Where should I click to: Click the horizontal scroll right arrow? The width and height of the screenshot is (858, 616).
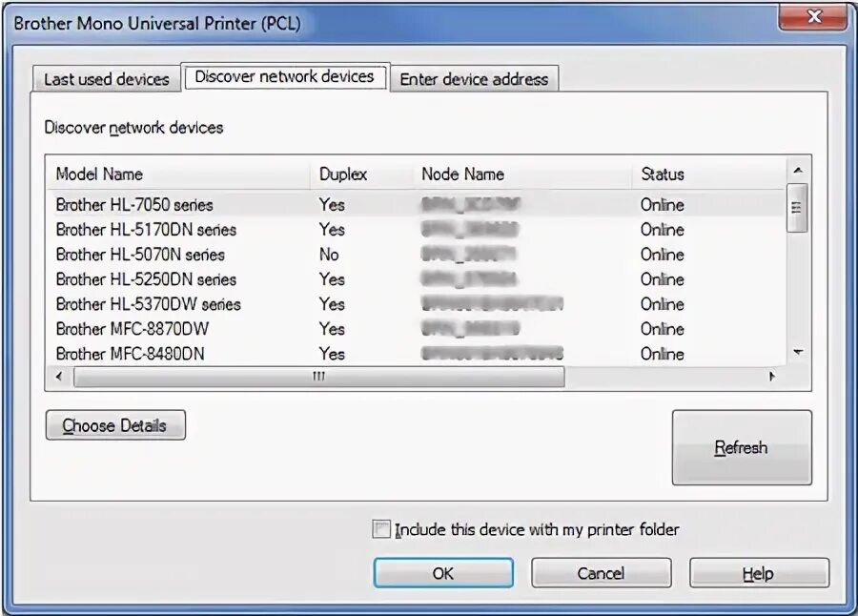point(772,376)
